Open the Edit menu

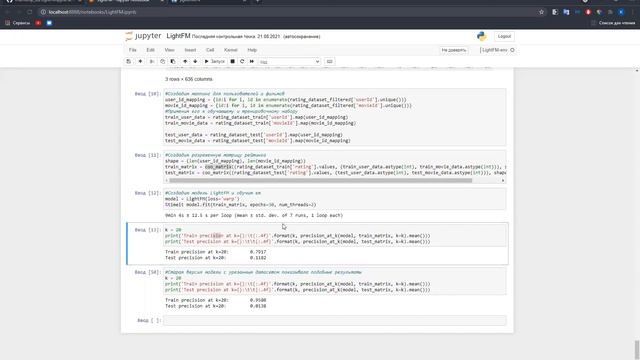(150, 50)
